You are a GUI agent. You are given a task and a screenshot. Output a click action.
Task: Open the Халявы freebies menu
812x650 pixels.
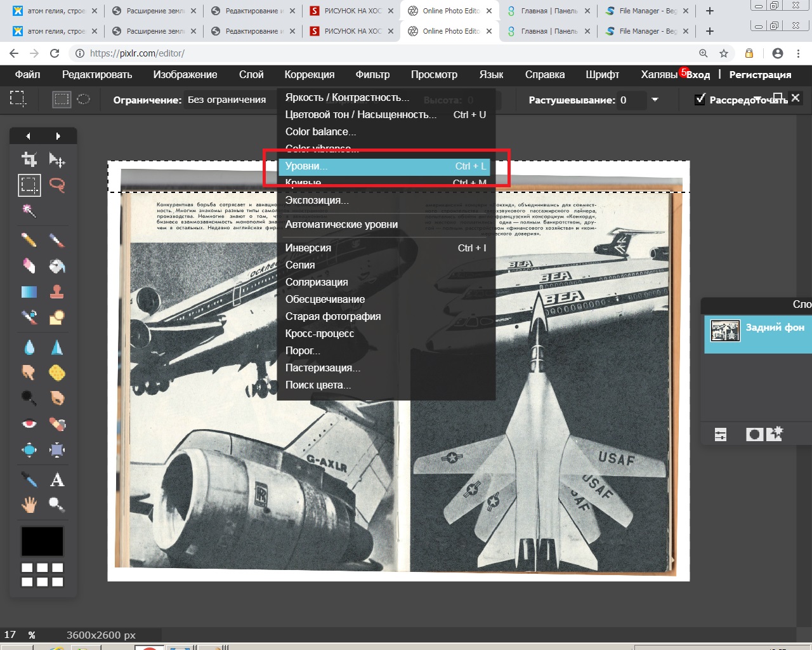click(659, 75)
